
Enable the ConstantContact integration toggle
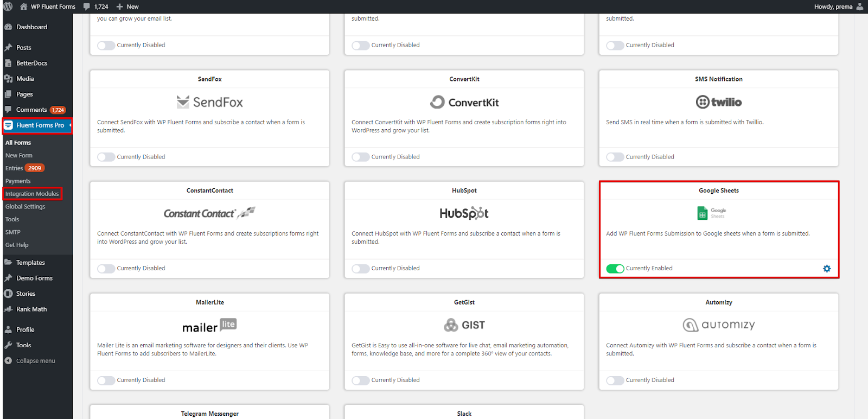[106, 269]
